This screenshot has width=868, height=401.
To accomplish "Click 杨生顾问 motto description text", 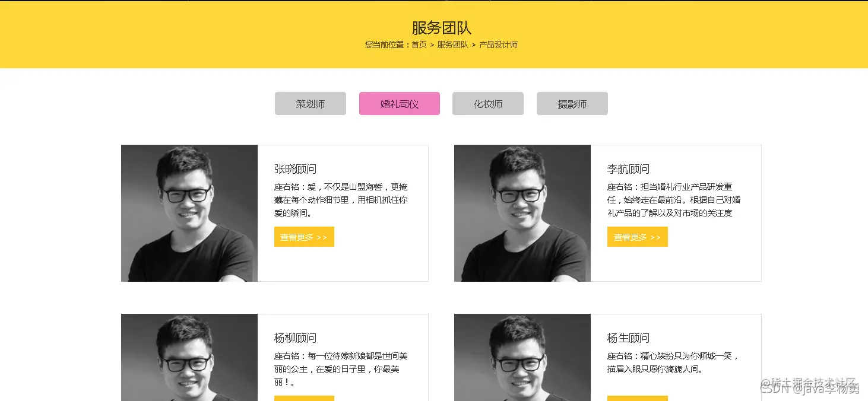I will coord(673,362).
